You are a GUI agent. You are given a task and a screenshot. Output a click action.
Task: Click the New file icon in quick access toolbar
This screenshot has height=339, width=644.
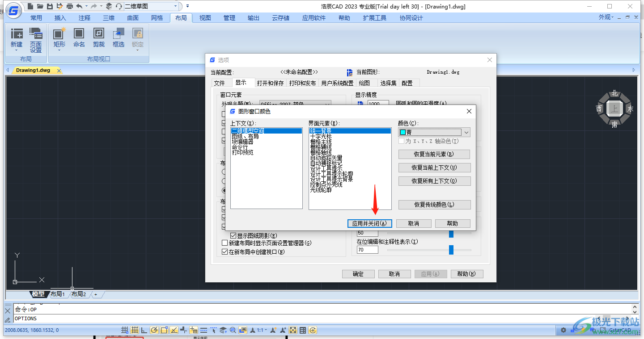click(x=30, y=6)
